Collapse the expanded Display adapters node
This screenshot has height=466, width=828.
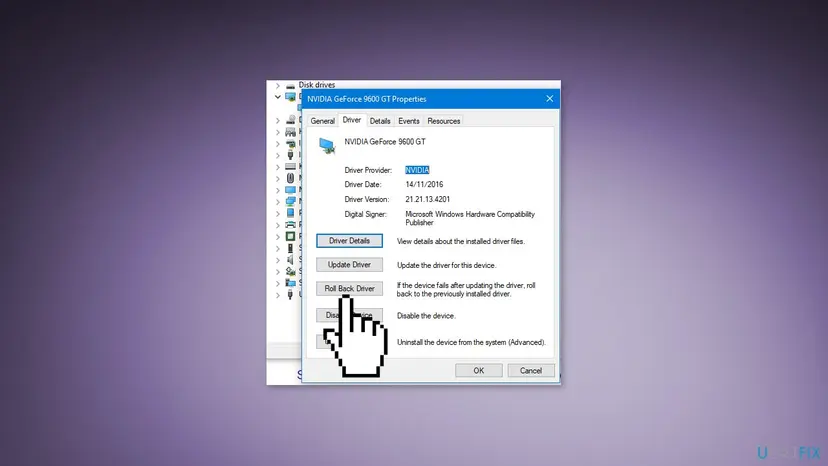278,97
